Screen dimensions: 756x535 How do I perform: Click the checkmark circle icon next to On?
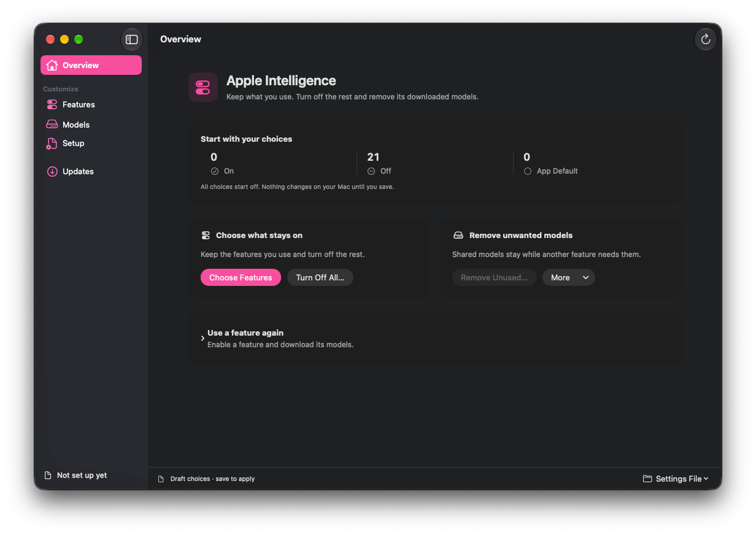(215, 171)
